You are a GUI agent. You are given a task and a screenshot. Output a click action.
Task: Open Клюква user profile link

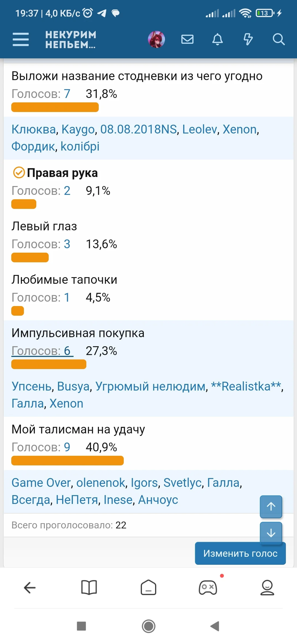pyautogui.click(x=34, y=129)
